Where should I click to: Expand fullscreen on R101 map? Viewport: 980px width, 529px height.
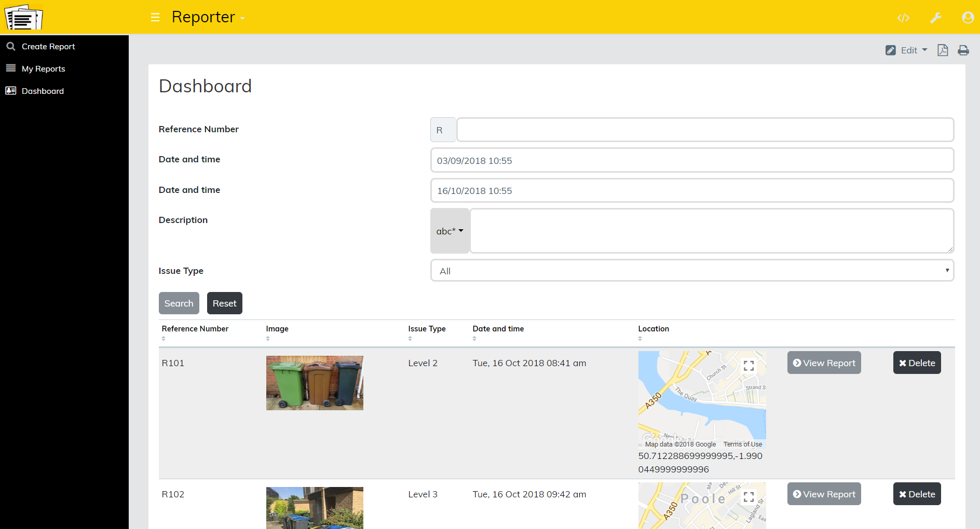[x=748, y=366]
